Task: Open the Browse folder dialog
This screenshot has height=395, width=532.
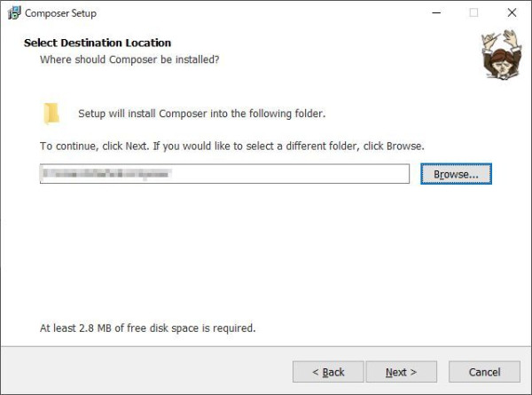Action: point(456,174)
